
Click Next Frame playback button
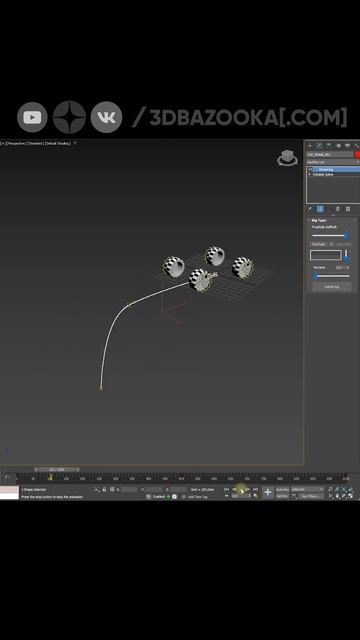tap(248, 489)
